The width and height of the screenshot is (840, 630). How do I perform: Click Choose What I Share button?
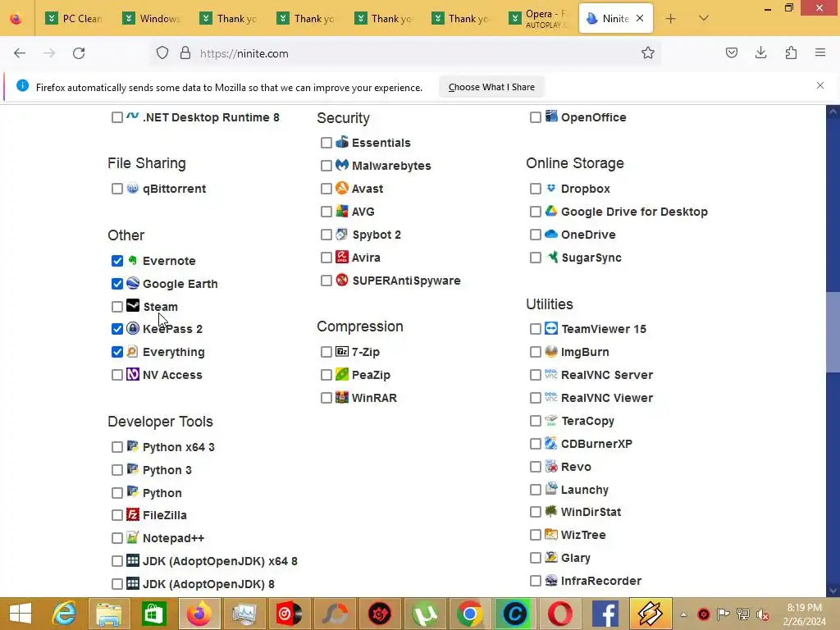(x=491, y=87)
